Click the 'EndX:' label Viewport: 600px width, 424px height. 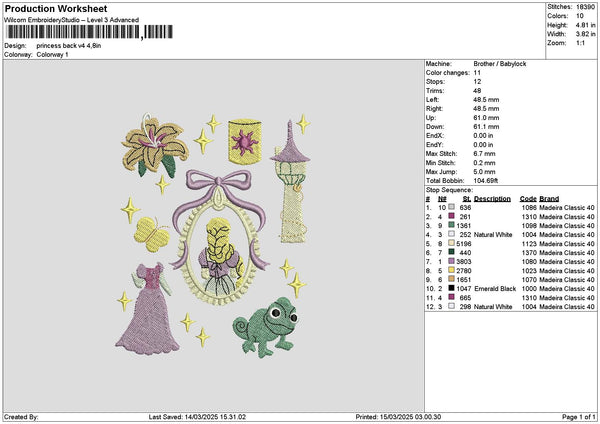(x=434, y=136)
